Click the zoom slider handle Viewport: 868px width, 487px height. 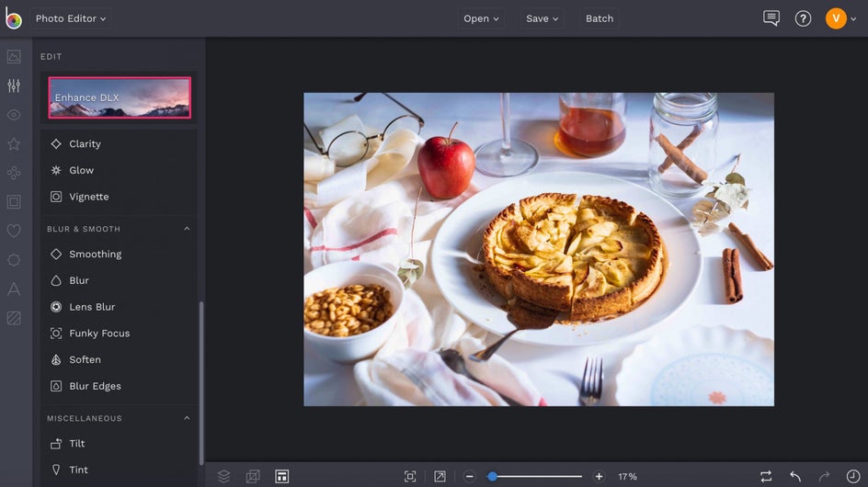[492, 477]
